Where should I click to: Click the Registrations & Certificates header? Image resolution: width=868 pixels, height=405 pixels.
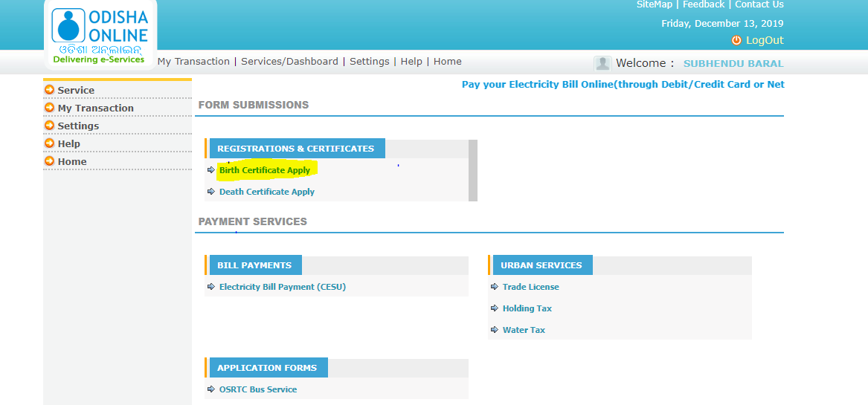[298, 149]
